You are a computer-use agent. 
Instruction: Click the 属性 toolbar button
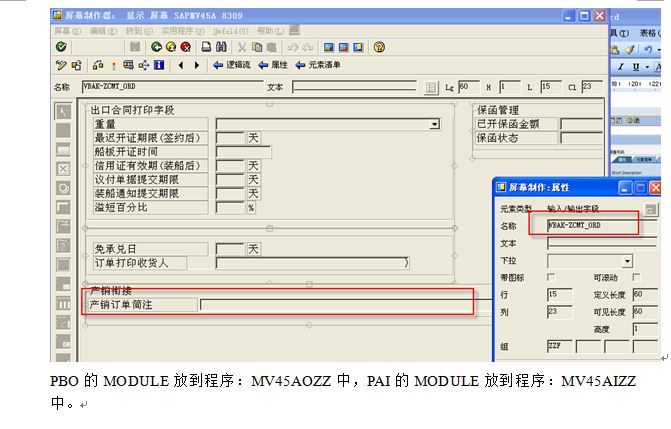coord(273,65)
